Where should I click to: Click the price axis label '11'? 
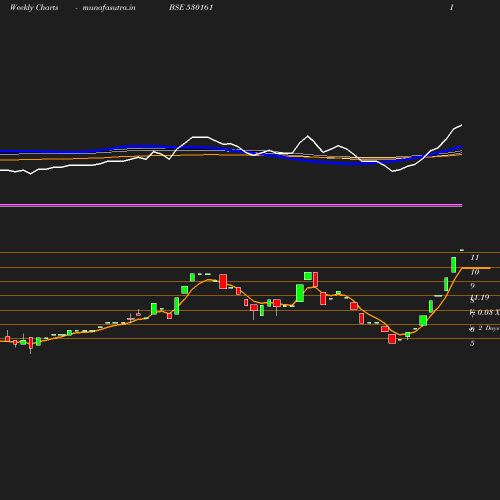(x=475, y=257)
